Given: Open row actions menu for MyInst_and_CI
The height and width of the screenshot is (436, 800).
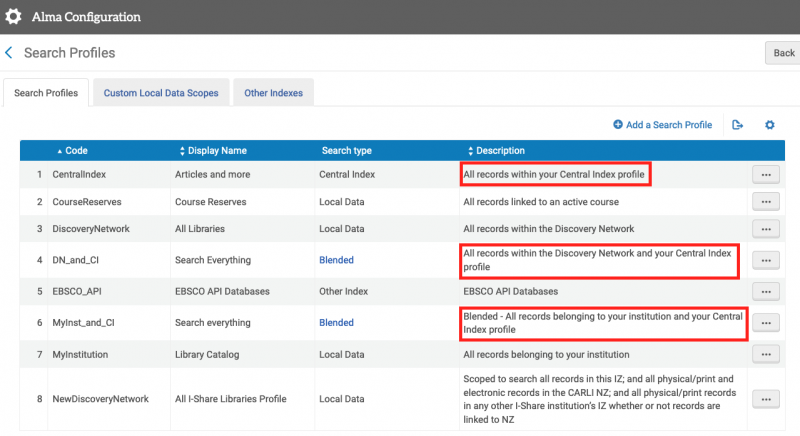Looking at the screenshot, I should tap(766, 323).
